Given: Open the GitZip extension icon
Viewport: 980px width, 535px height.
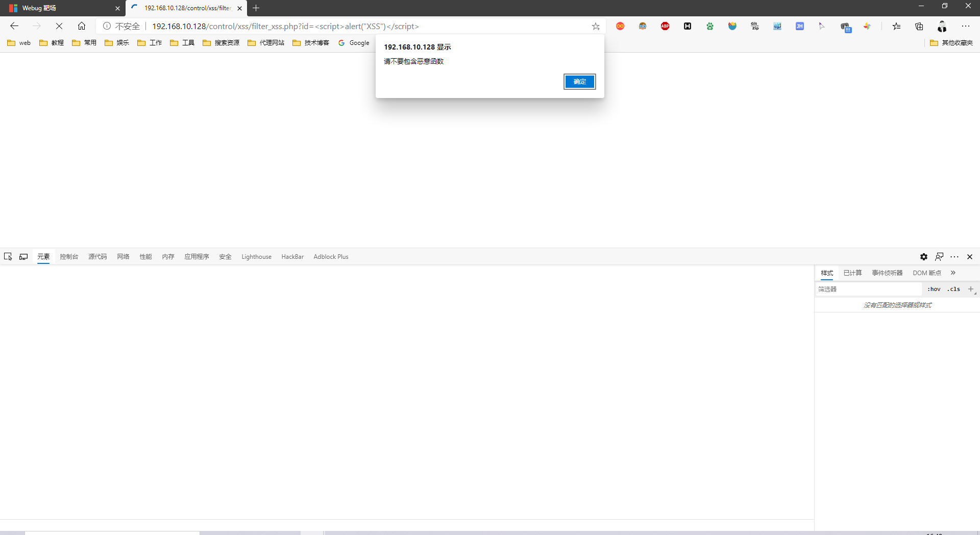Looking at the screenshot, I should 755,26.
